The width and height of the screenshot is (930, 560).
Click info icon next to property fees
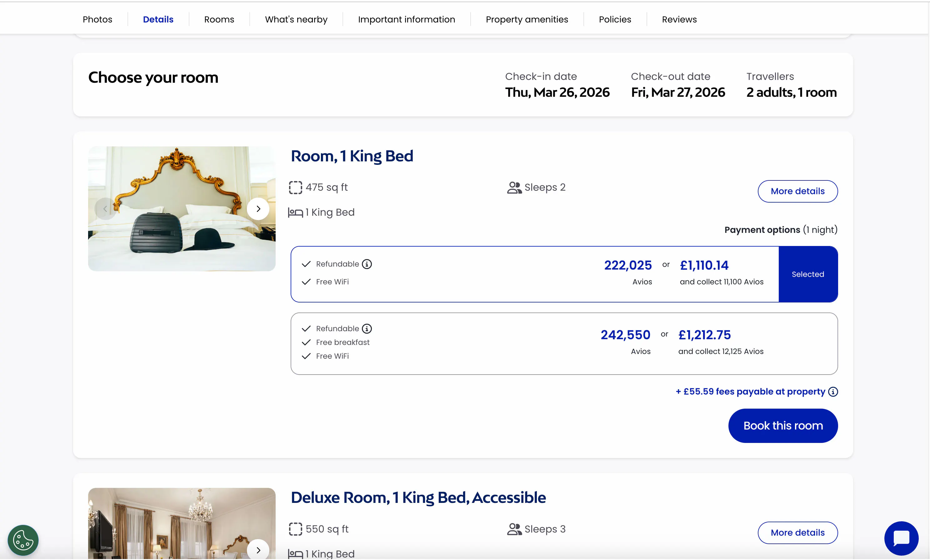(x=833, y=392)
